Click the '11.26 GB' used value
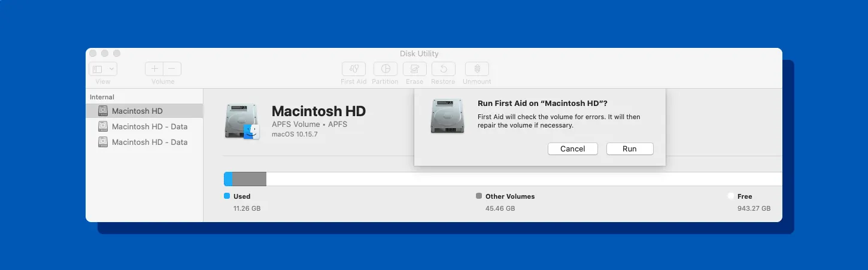This screenshot has width=868, height=270. click(247, 208)
